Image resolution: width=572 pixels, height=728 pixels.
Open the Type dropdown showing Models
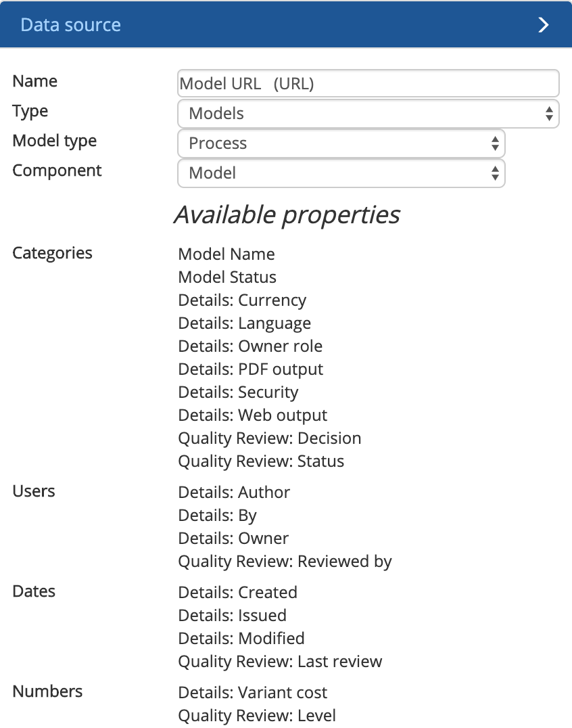(x=368, y=114)
